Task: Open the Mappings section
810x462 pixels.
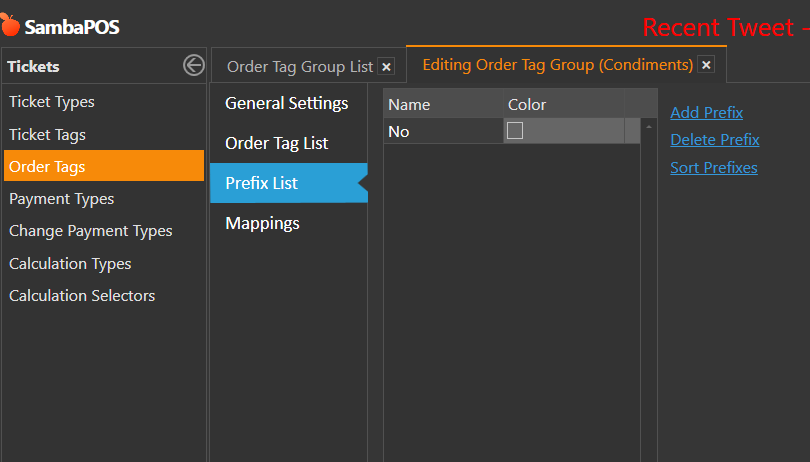Action: click(262, 223)
